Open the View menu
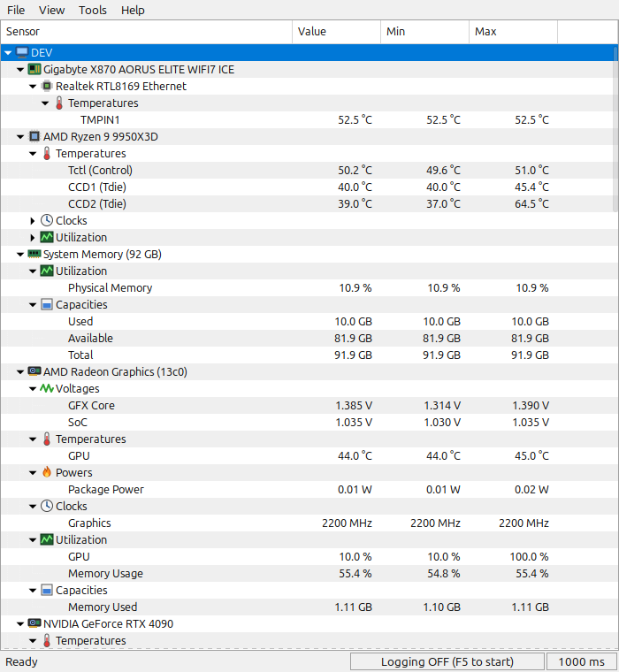The image size is (619, 672). pos(51,10)
